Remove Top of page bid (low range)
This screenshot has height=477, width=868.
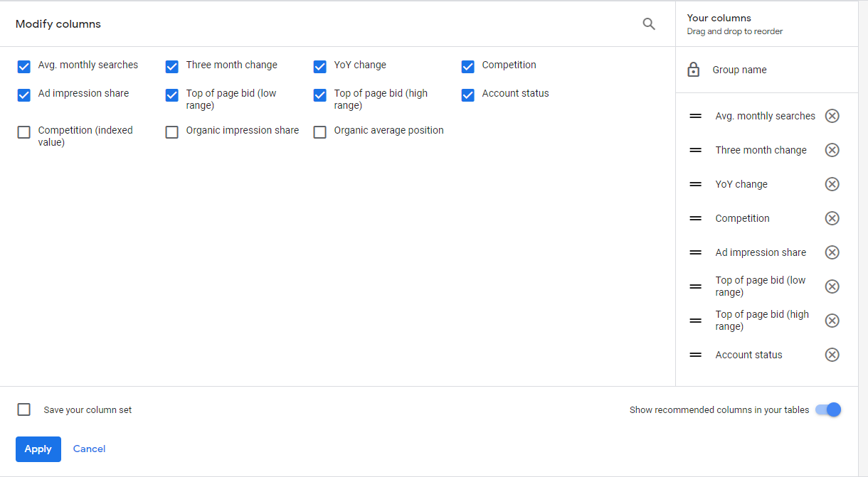click(832, 286)
